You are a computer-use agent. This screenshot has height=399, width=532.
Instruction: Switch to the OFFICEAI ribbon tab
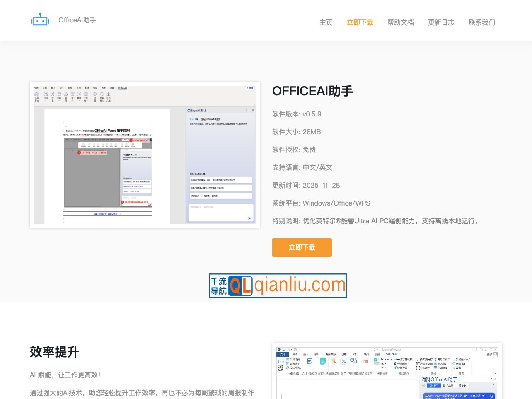(391, 354)
